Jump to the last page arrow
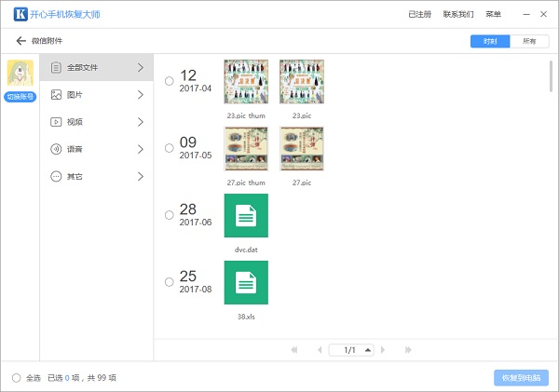Screen dimensions: 559x392 tap(408, 350)
